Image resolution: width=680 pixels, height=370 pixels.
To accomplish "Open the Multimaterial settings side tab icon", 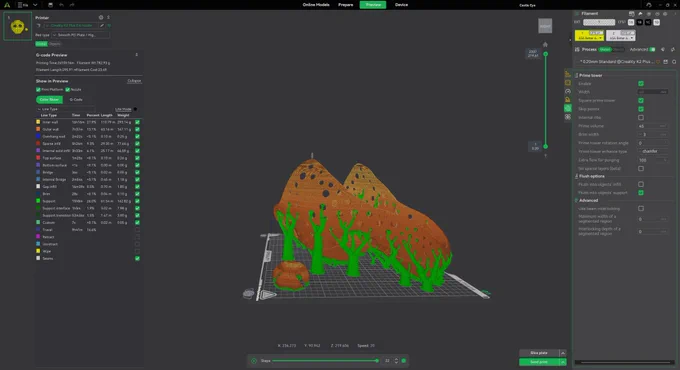I will (x=568, y=108).
